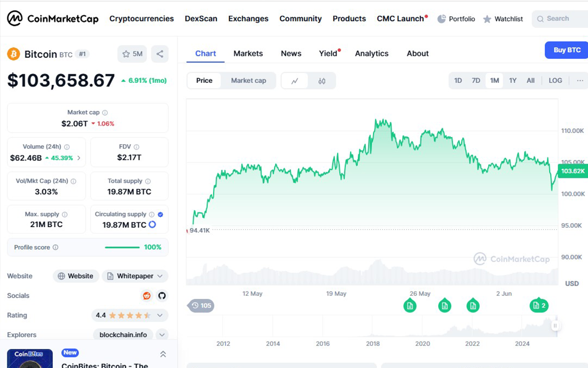Open the Cryptocurrencies menu
588x368 pixels.
(x=142, y=19)
